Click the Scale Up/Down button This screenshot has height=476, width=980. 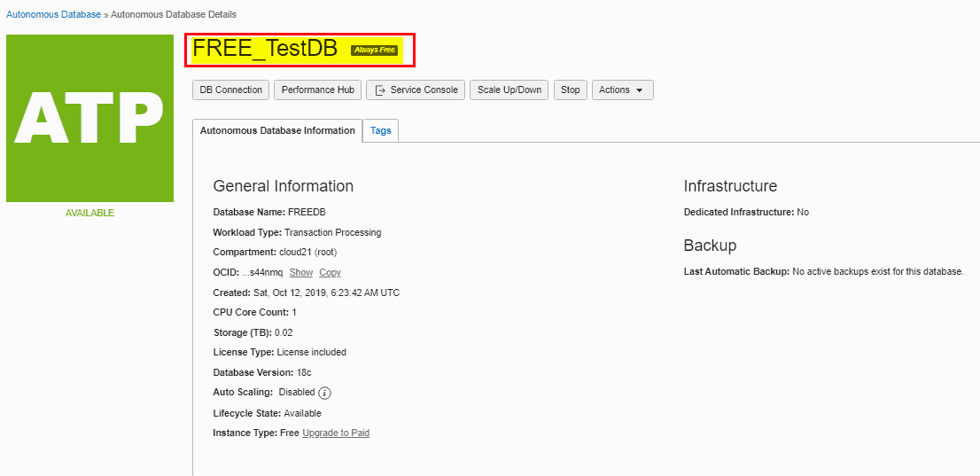coord(509,90)
